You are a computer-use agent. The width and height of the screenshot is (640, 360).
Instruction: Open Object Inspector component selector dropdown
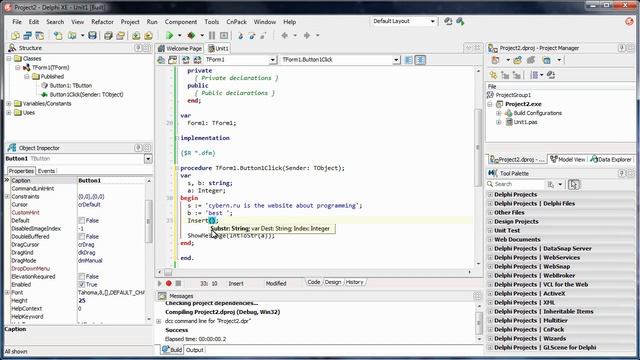(148, 159)
